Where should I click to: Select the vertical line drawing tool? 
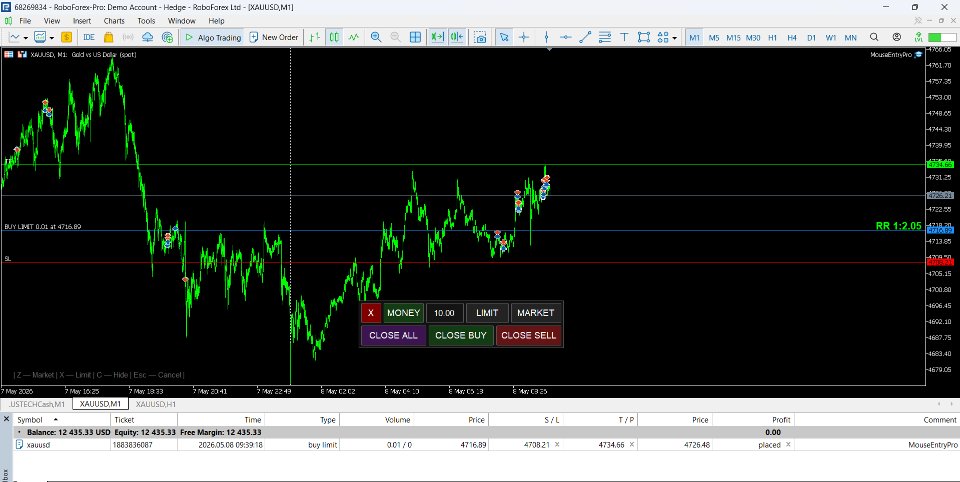pos(546,37)
